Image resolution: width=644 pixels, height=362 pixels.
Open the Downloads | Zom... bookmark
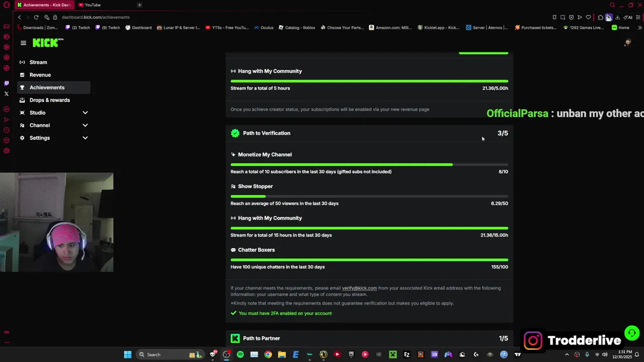coord(38,28)
